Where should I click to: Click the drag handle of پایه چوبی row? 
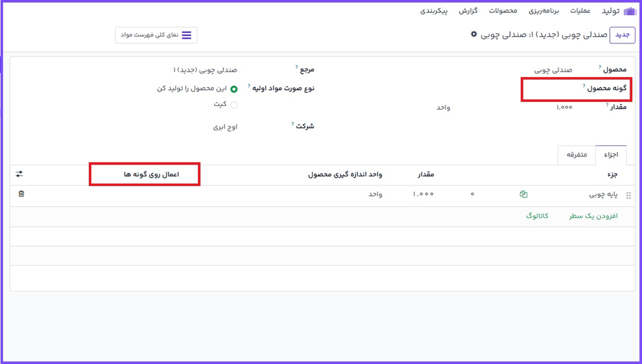628,195
